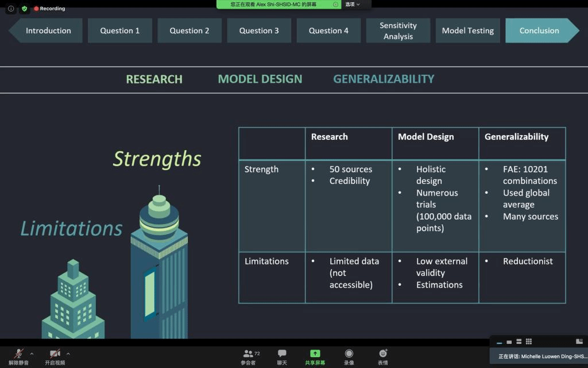
Task: Go to the Sensitivity Analysis tab
Action: pyautogui.click(x=399, y=30)
